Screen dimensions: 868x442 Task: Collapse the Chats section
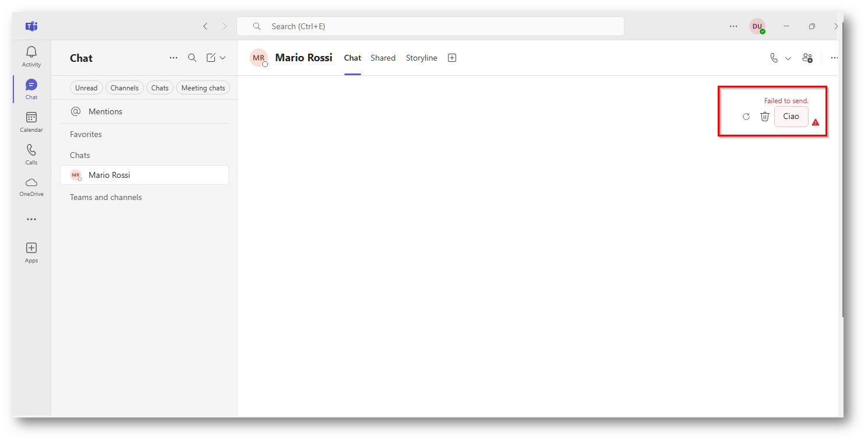80,155
